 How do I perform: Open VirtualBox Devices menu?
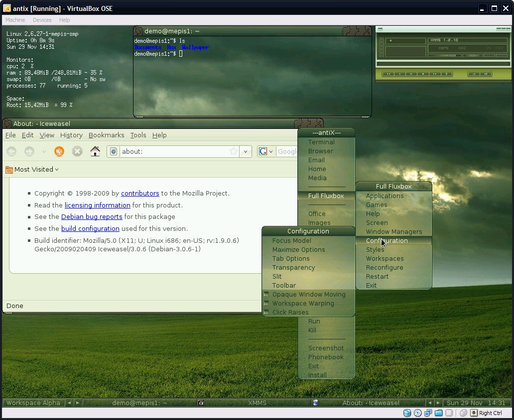[42, 20]
